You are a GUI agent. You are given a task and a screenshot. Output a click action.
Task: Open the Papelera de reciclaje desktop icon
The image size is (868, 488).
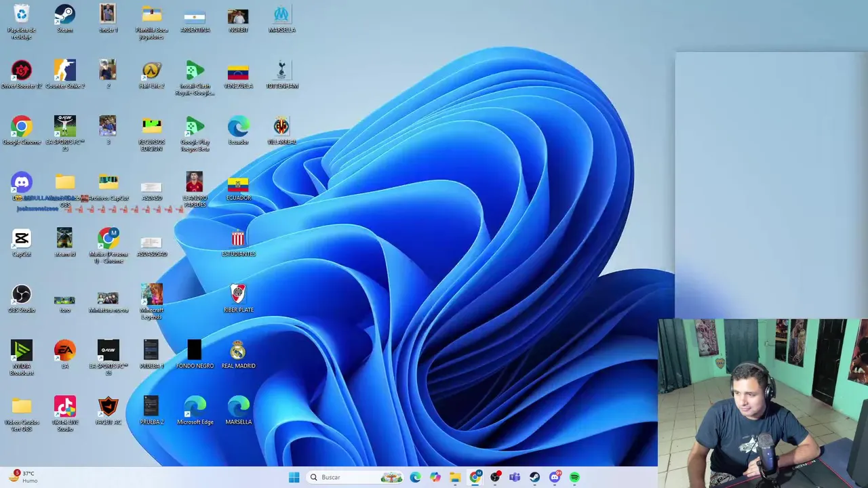22,21
